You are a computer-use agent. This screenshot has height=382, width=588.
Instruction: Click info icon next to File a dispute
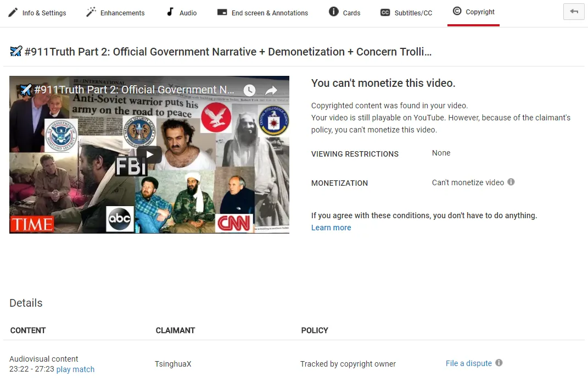click(499, 363)
